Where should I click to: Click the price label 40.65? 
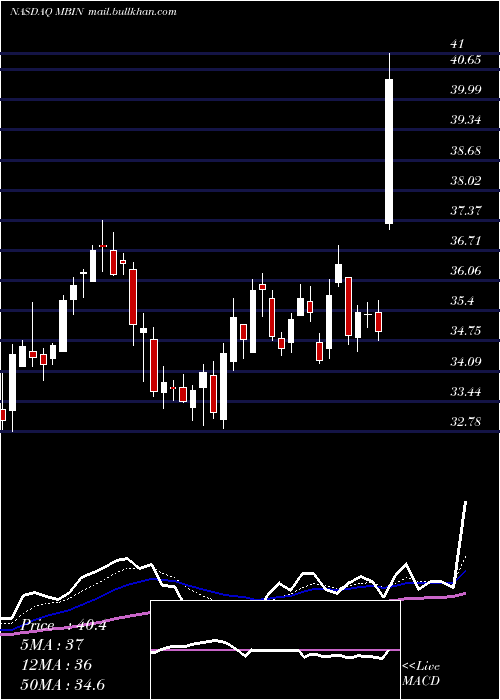pyautogui.click(x=466, y=59)
